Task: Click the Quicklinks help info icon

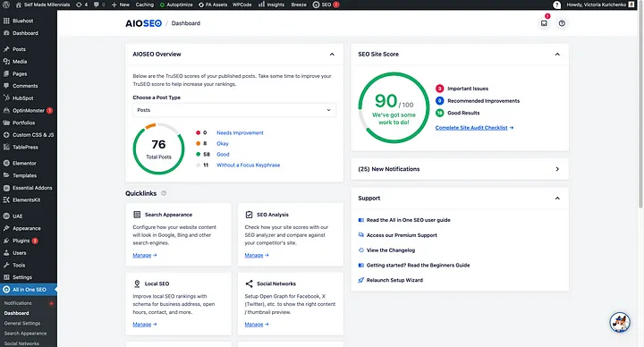Action: coord(164,193)
